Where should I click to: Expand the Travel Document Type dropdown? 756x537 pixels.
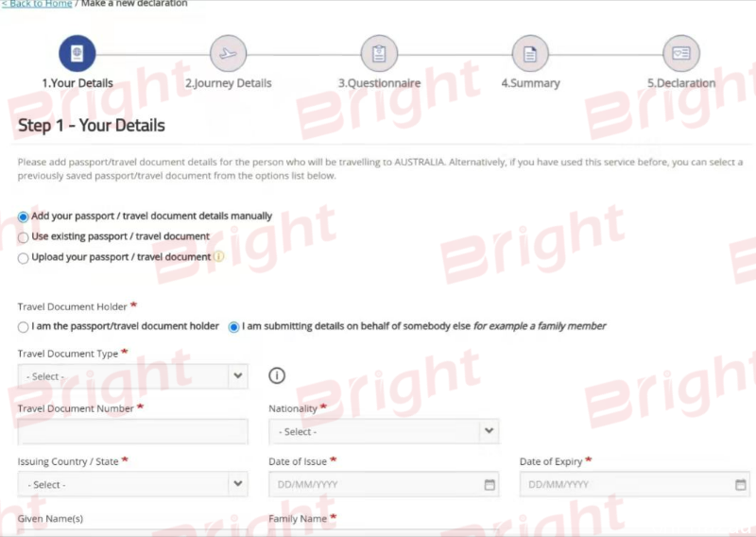[x=132, y=376]
